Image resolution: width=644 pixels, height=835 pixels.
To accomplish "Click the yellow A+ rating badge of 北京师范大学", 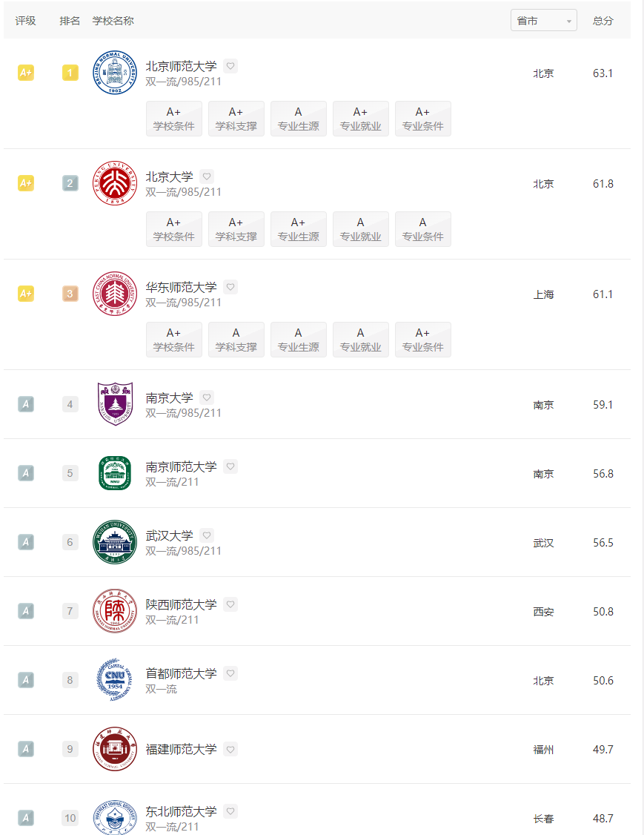I will 26,73.
